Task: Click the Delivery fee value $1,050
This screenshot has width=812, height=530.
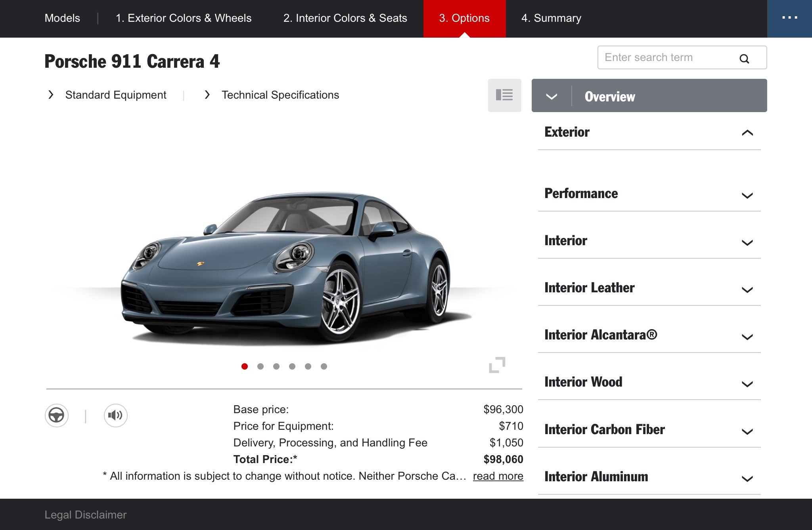Action: coord(506,443)
